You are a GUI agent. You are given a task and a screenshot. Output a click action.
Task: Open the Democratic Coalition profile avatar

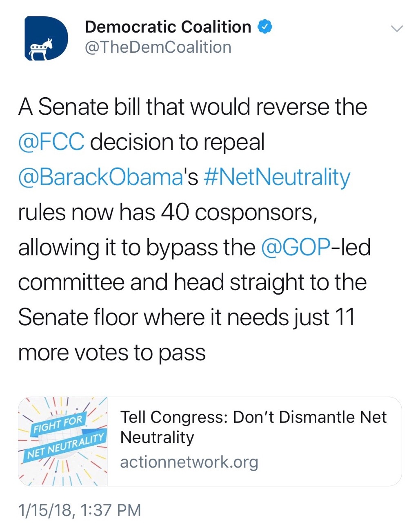click(46, 38)
